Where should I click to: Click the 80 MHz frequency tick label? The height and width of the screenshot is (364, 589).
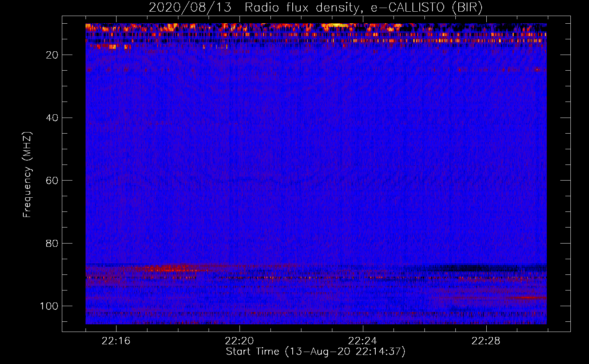click(52, 243)
